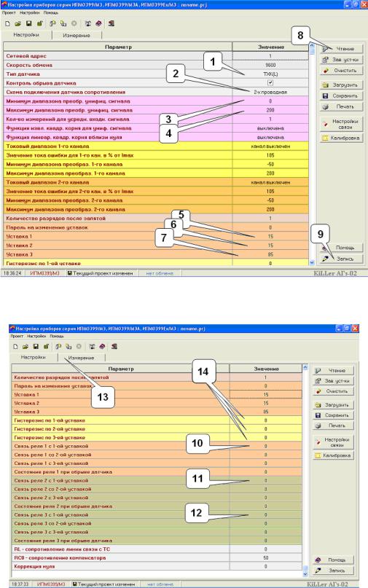Click the open folder icon in bottom window toolbar

26,347
